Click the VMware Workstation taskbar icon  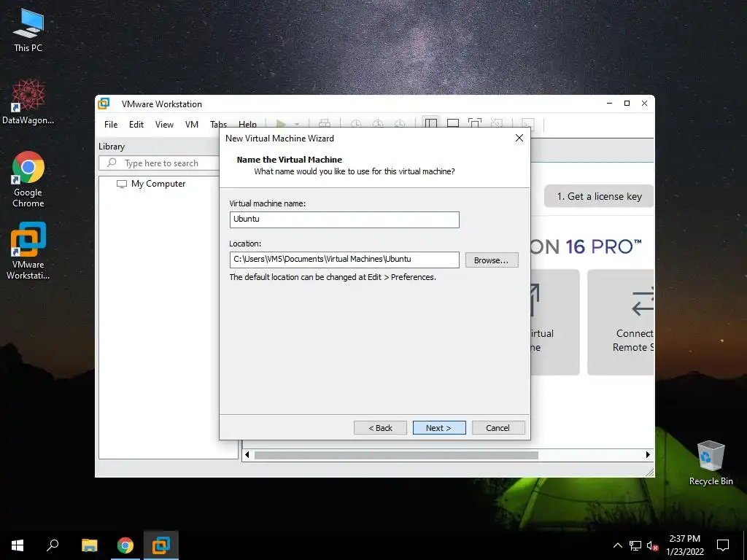coord(161,545)
